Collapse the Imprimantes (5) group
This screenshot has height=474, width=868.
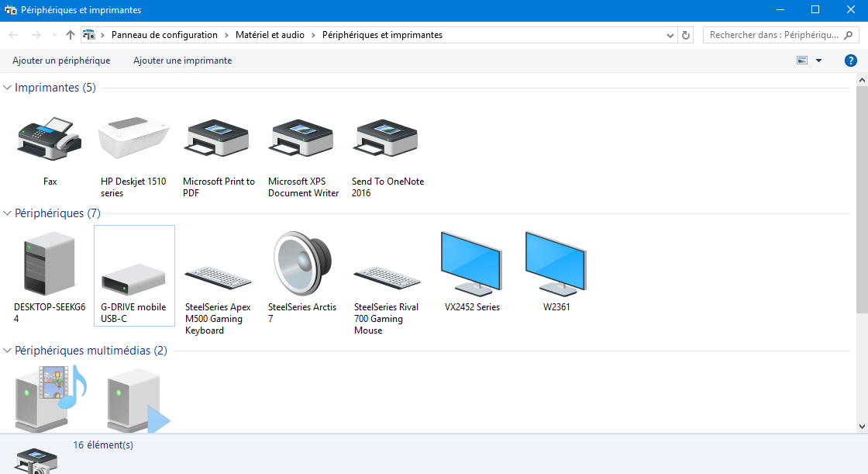[8, 88]
